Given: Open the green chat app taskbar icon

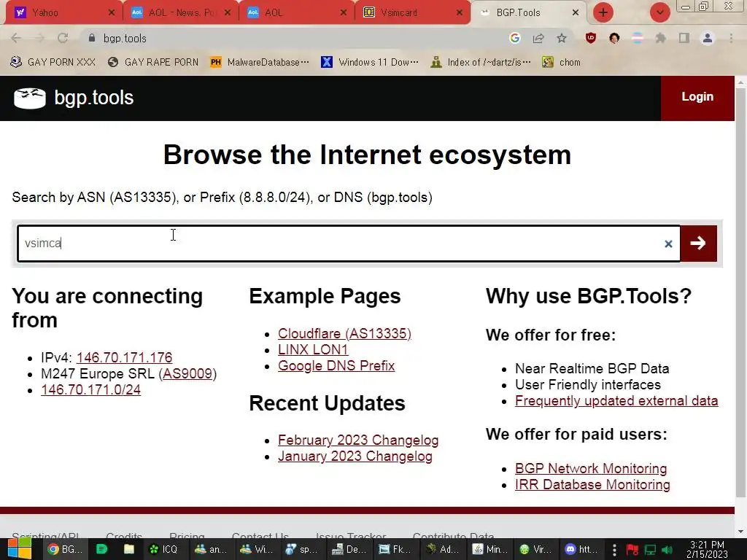Looking at the screenshot, I should pos(101,550).
